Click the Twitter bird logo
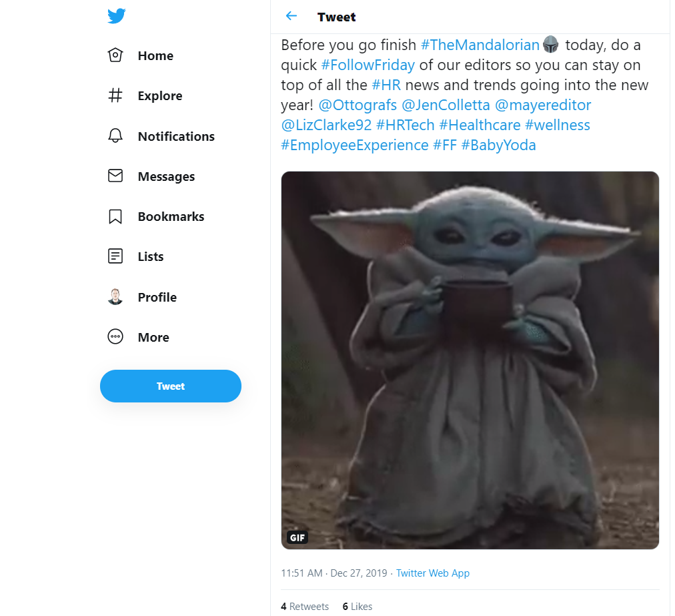 point(116,15)
